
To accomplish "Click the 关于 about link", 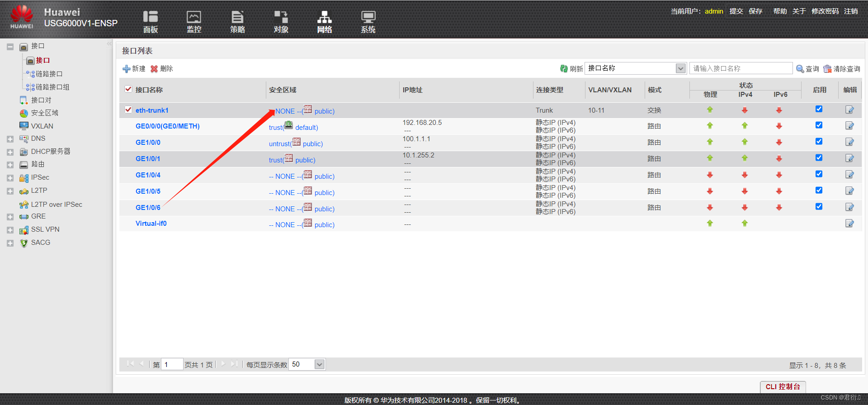I will pos(799,11).
